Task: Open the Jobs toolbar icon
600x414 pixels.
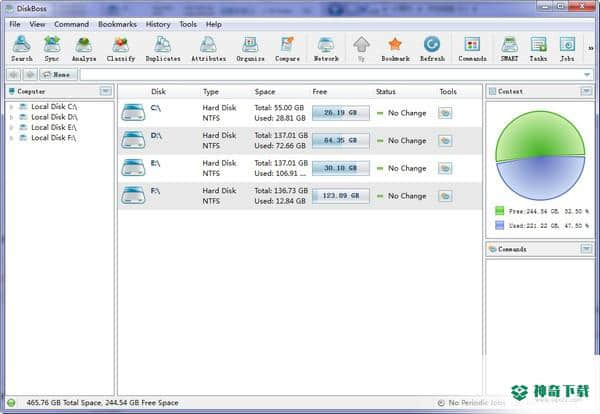Action: point(567,49)
